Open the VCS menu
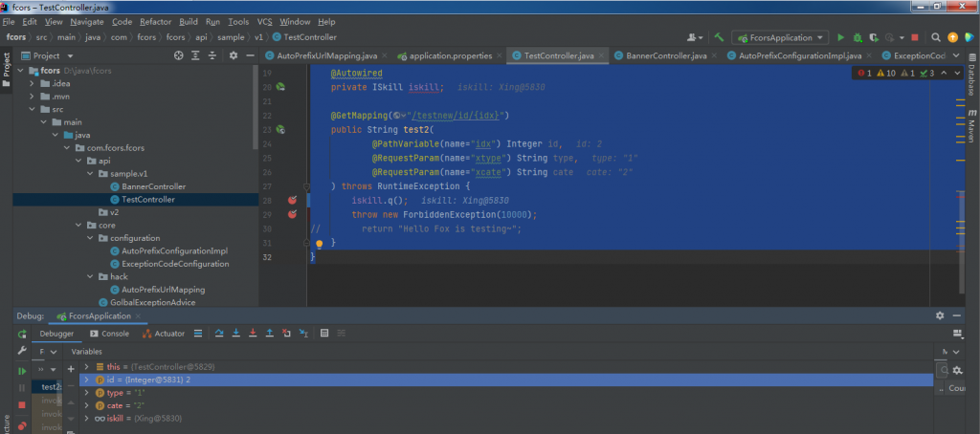 coord(265,21)
